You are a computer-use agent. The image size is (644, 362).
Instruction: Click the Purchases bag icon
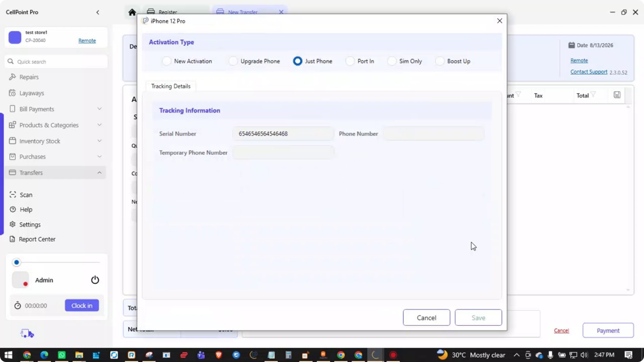[x=13, y=157]
